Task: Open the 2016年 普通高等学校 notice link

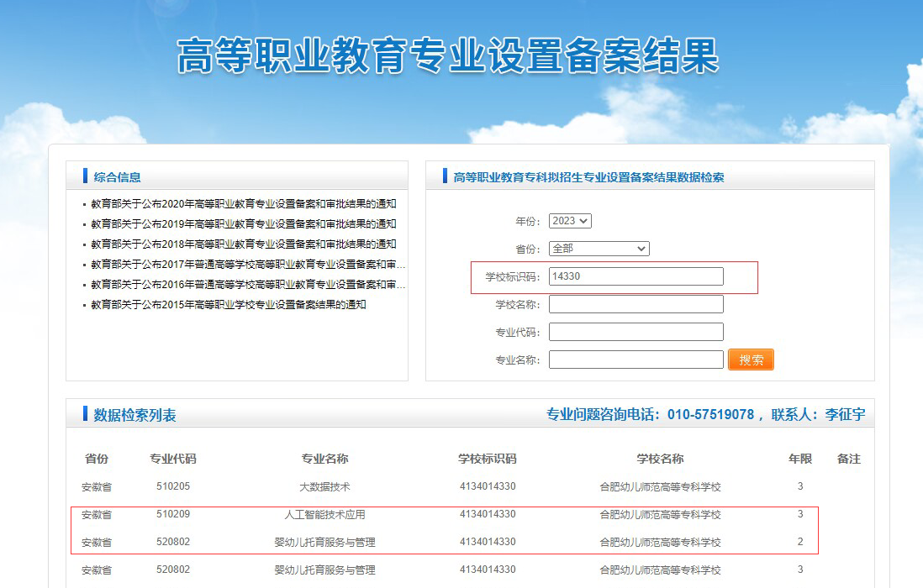Action: [x=248, y=285]
